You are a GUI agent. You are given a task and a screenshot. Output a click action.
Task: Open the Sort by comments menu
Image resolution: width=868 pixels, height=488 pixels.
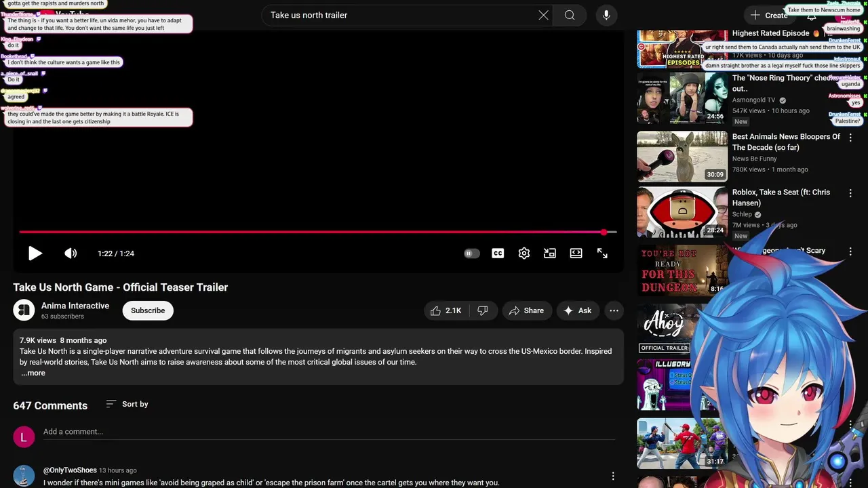click(127, 404)
